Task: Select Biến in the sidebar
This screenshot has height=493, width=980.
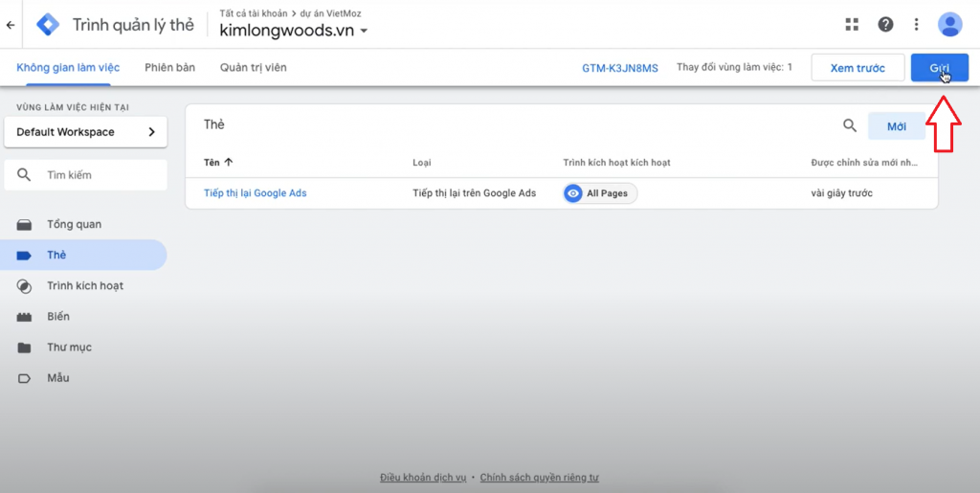Action: [58, 316]
